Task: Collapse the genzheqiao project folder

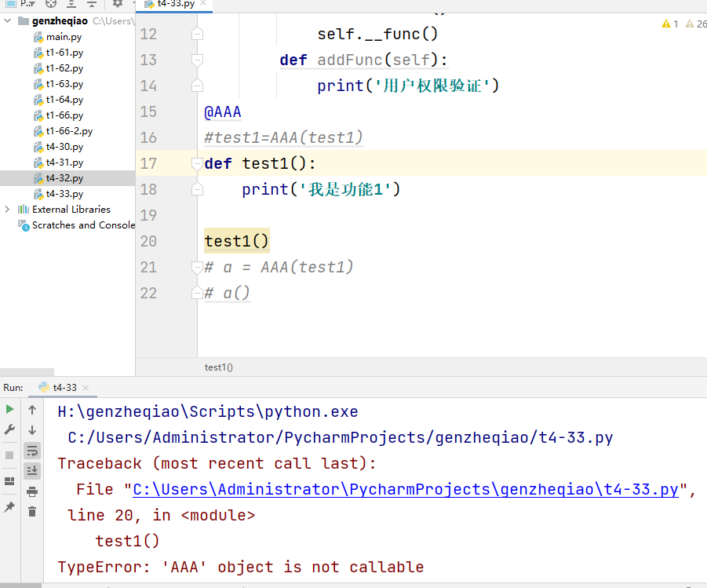Action: point(7,20)
